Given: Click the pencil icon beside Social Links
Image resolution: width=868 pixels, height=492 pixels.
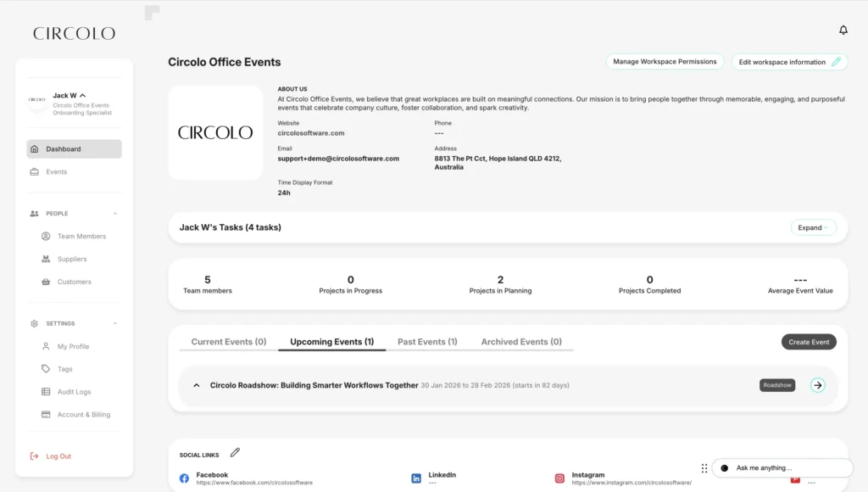Looking at the screenshot, I should [x=235, y=453].
